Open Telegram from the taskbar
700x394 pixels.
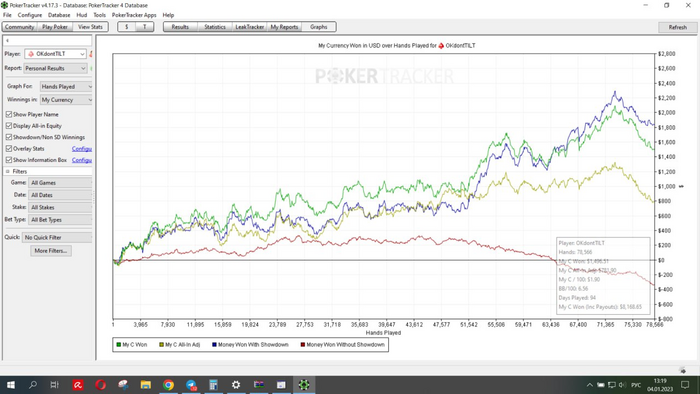click(191, 385)
